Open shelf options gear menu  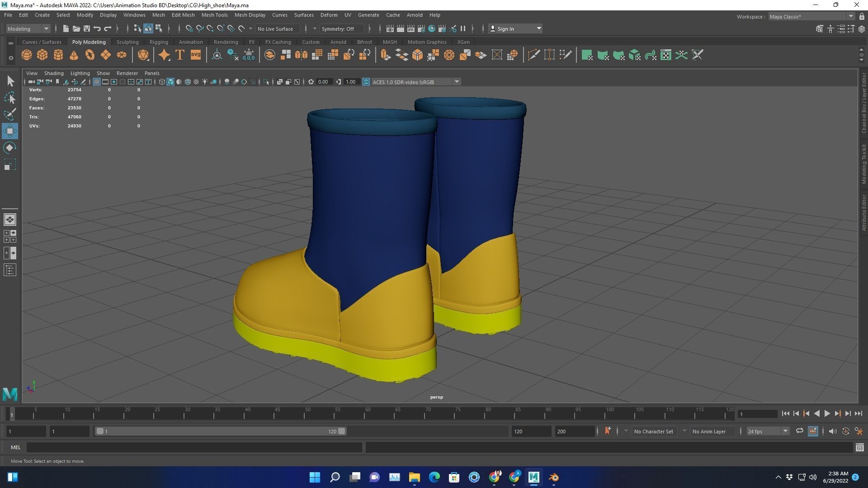[x=11, y=58]
